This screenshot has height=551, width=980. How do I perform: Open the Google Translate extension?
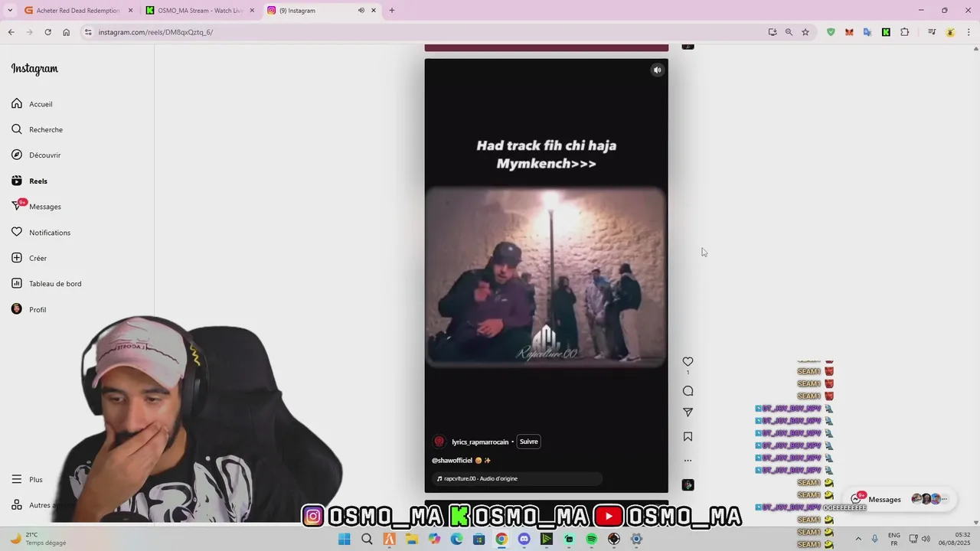[867, 32]
